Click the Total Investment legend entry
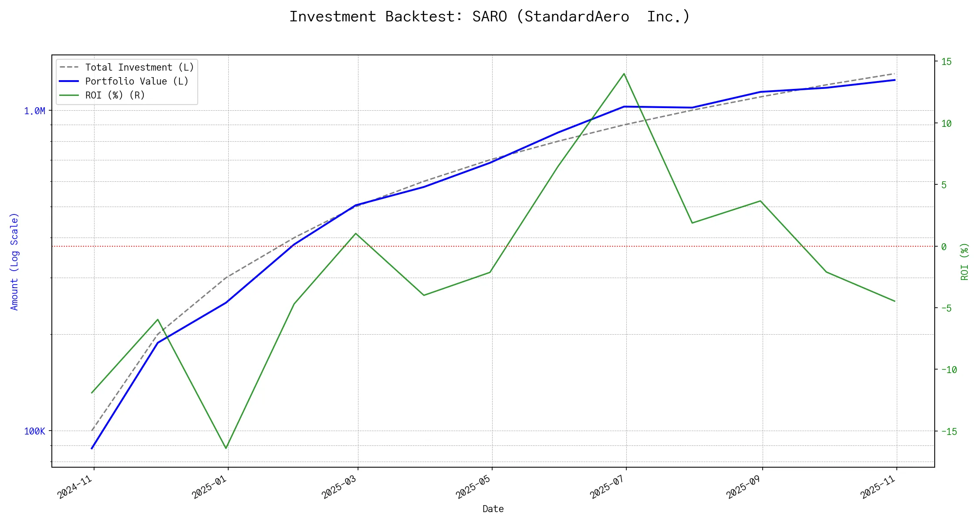 (139, 68)
